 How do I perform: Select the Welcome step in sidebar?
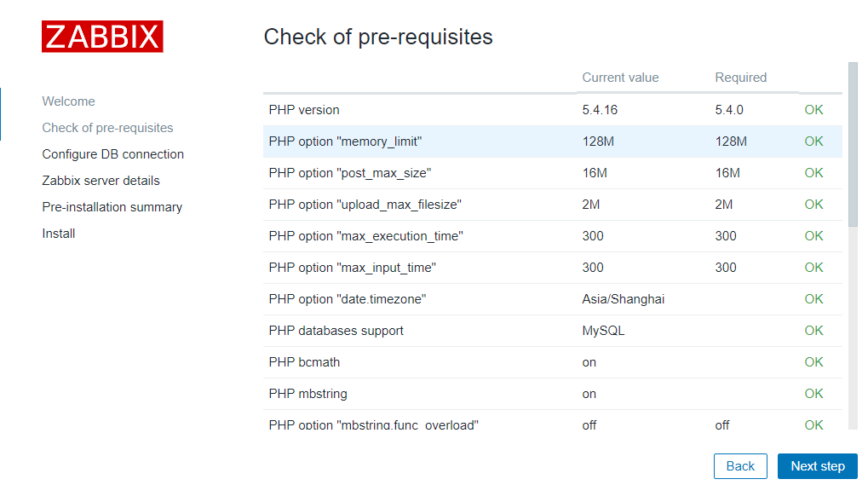[x=68, y=101]
